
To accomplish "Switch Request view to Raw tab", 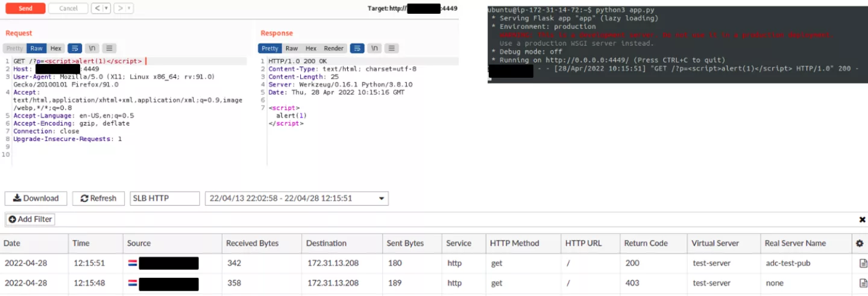I will 37,48.
